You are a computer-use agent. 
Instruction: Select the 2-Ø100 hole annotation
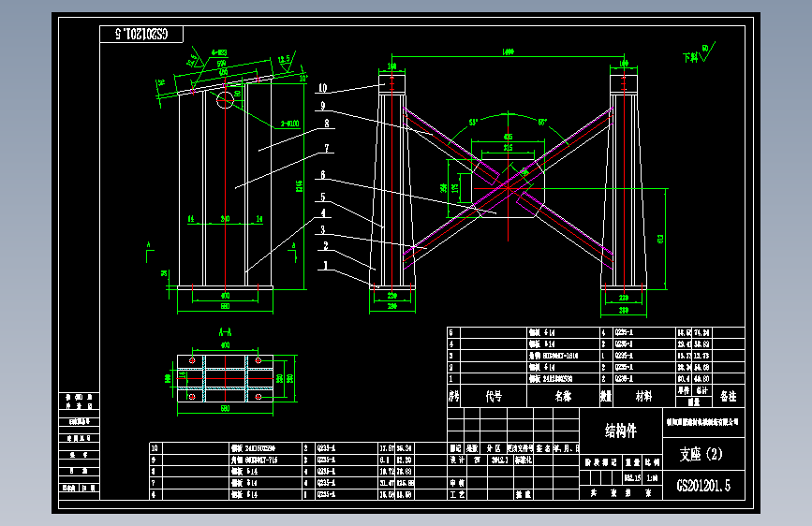click(x=290, y=124)
